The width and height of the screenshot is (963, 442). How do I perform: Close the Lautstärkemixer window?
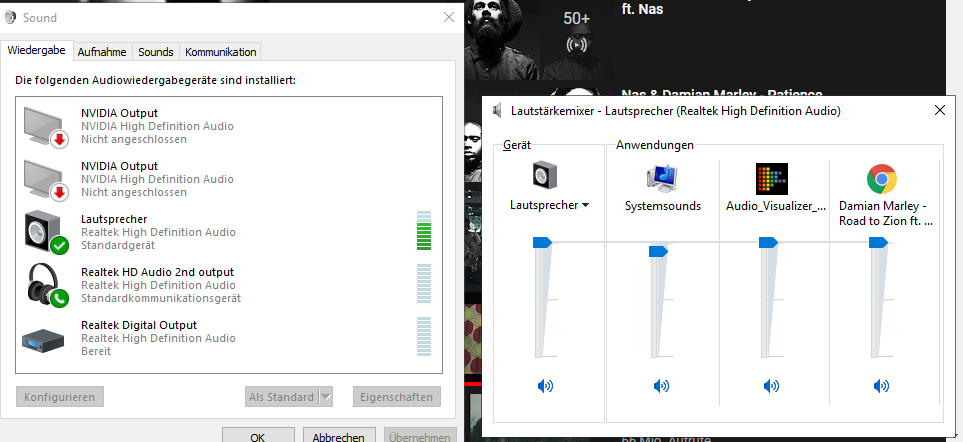[940, 110]
